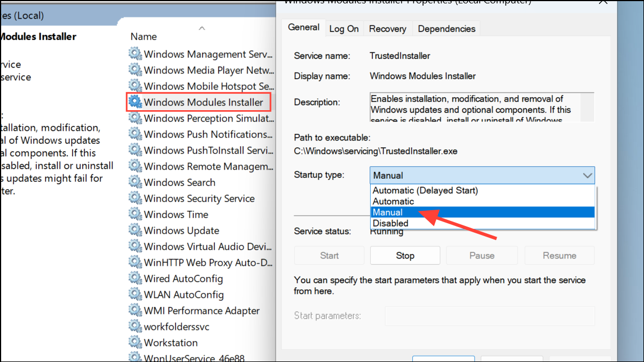Switch to the General tab
Image resolution: width=644 pixels, height=362 pixels.
(x=304, y=28)
